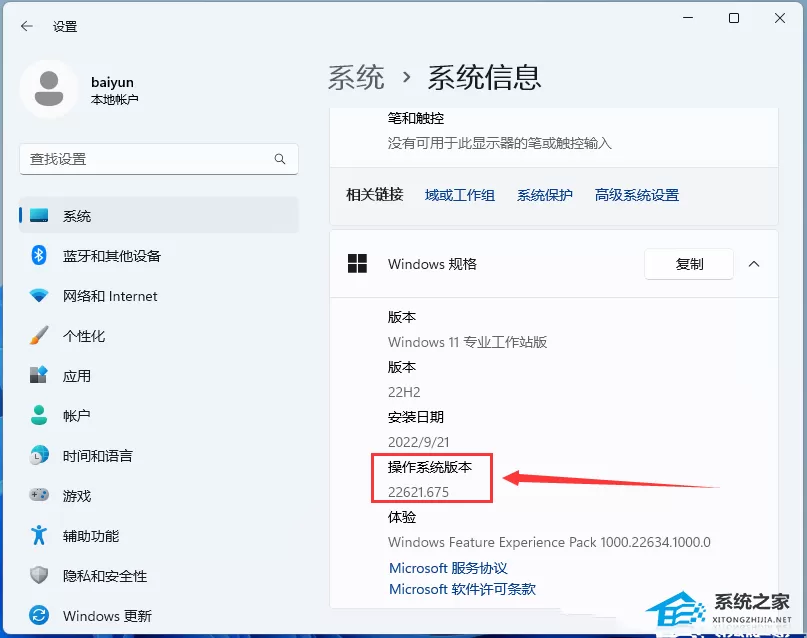Open 隐私和安全性 settings
Viewport: 807px width, 638px height.
click(159, 576)
